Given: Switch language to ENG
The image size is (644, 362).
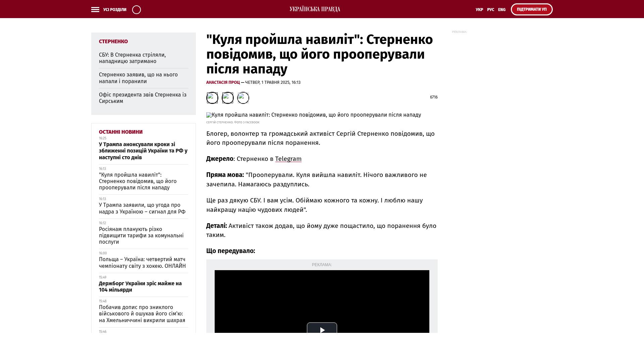Looking at the screenshot, I should 501,10.
